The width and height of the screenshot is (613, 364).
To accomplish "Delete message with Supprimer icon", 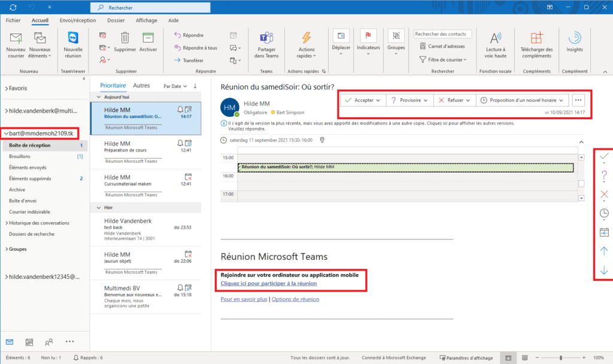I will pyautogui.click(x=125, y=42).
